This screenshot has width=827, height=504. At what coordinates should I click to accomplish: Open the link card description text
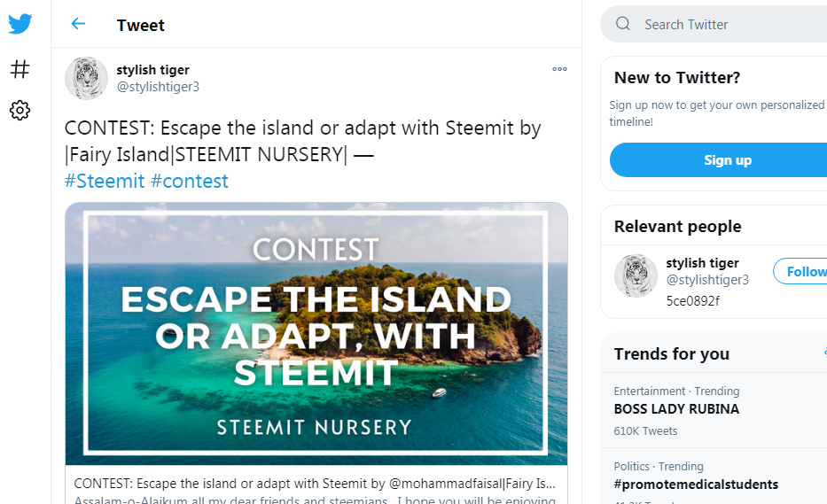pyautogui.click(x=316, y=485)
